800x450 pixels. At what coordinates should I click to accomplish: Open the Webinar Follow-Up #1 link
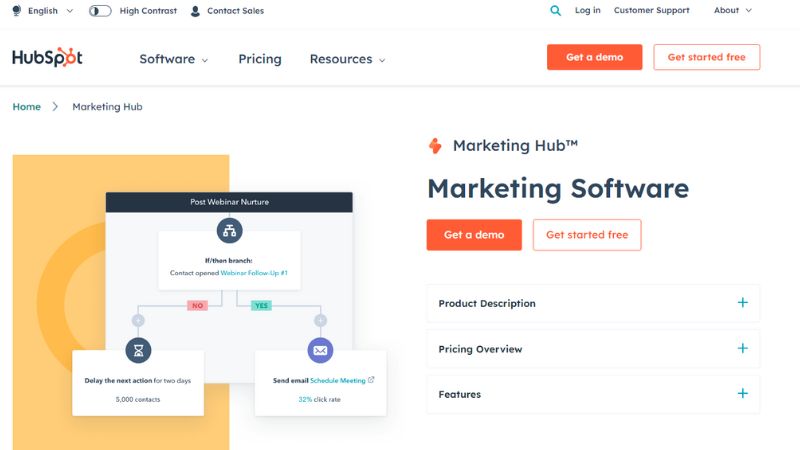pyautogui.click(x=254, y=273)
